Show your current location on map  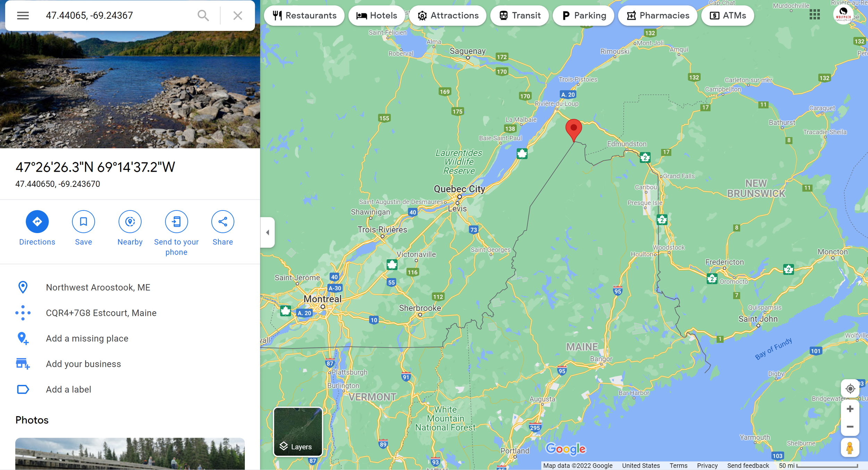(850, 388)
